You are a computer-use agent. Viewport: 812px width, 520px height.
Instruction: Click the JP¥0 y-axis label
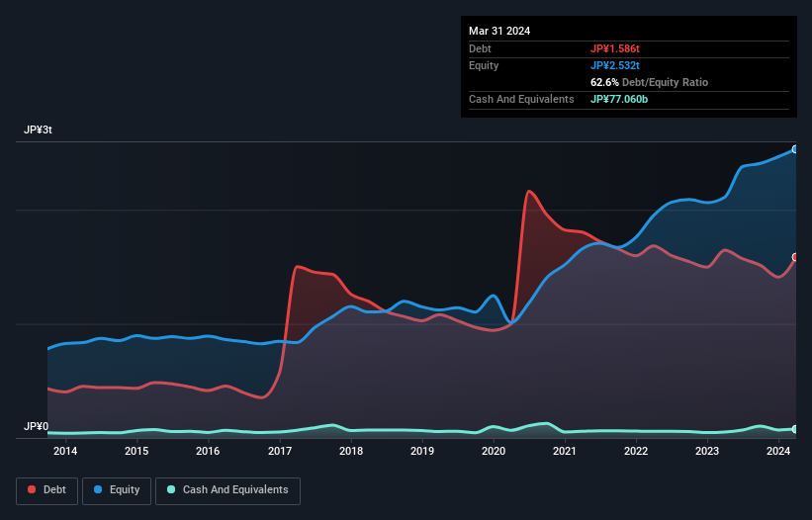click(36, 426)
